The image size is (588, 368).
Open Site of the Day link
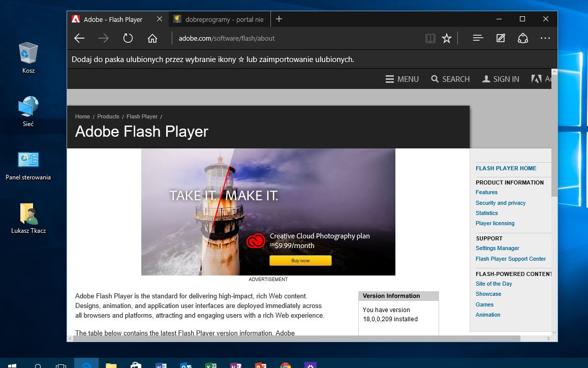click(x=493, y=284)
